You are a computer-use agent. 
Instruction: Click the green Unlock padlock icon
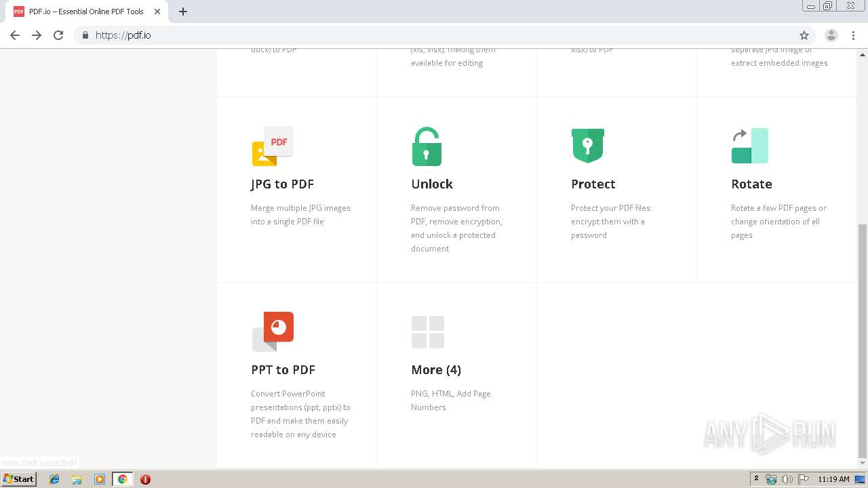pyautogui.click(x=427, y=146)
